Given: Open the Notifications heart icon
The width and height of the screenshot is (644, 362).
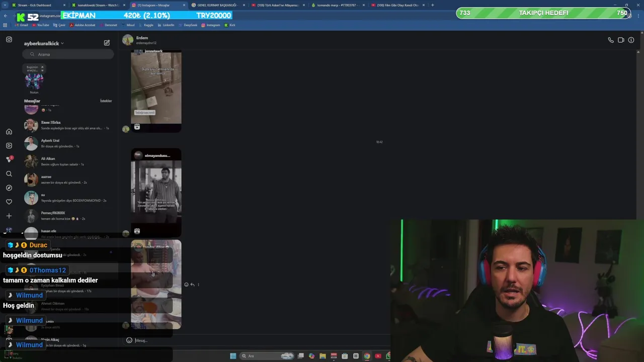Looking at the screenshot, I should coord(9,202).
